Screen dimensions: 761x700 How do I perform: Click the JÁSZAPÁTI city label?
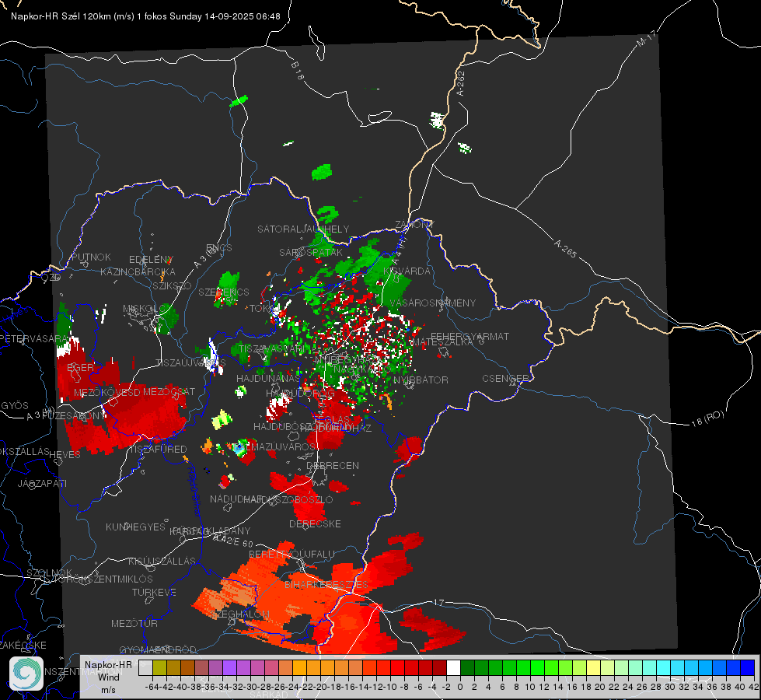(x=42, y=483)
